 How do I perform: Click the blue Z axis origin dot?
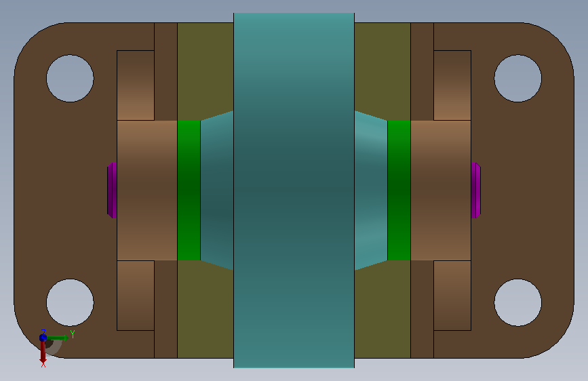click(x=43, y=338)
